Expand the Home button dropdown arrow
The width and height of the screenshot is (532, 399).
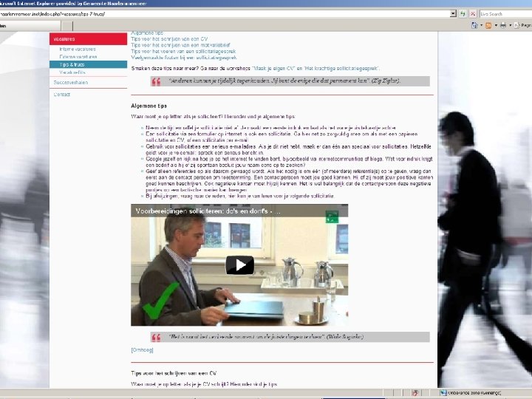click(x=481, y=25)
